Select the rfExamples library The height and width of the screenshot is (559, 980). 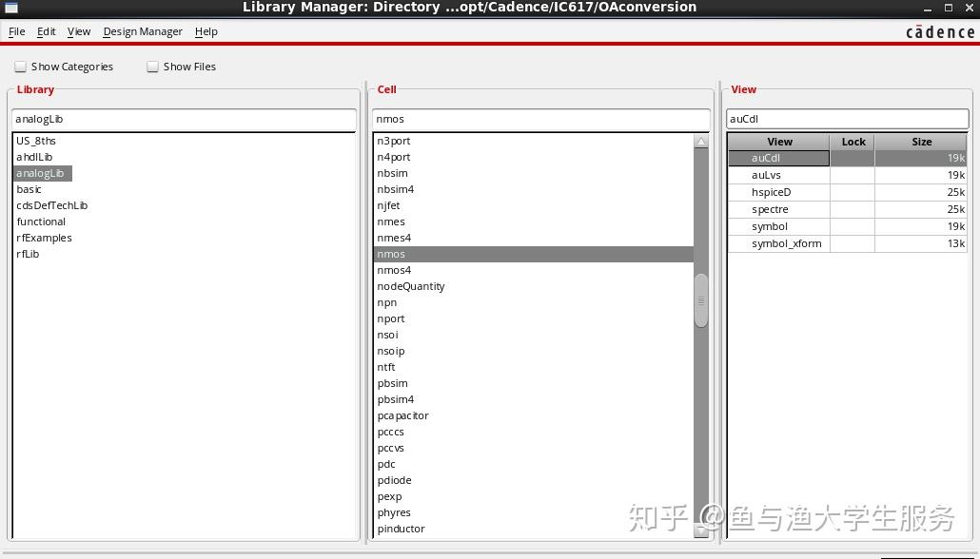[x=44, y=238]
